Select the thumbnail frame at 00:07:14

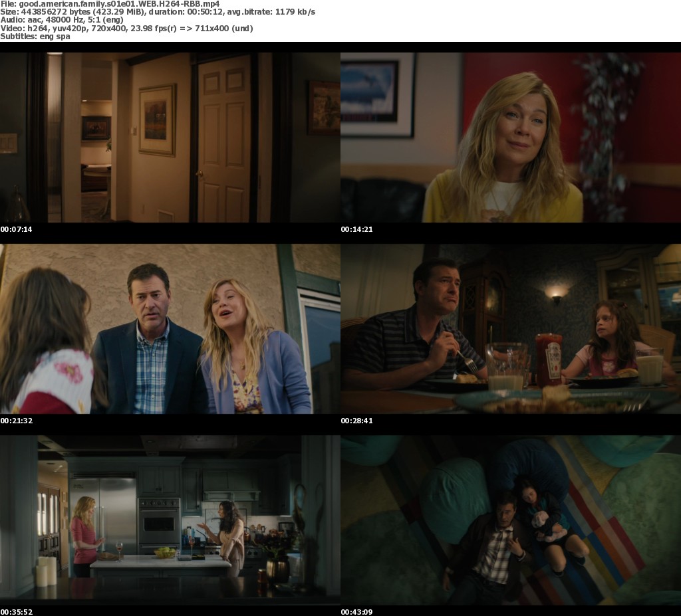coord(170,137)
